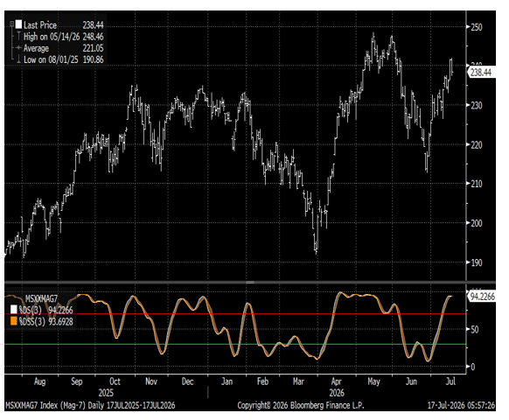Click the MSXXMAG7 Index (Mag-7) Daily footer text

[90, 405]
